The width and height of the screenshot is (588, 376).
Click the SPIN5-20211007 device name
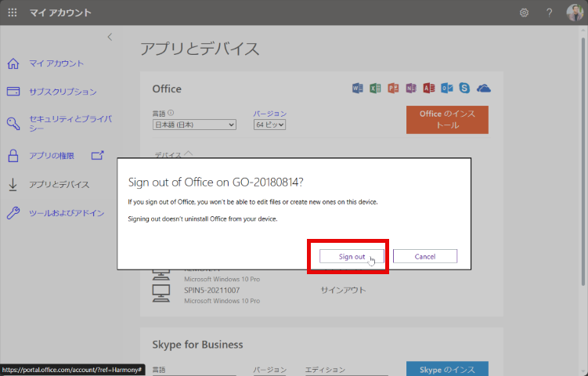click(x=212, y=290)
